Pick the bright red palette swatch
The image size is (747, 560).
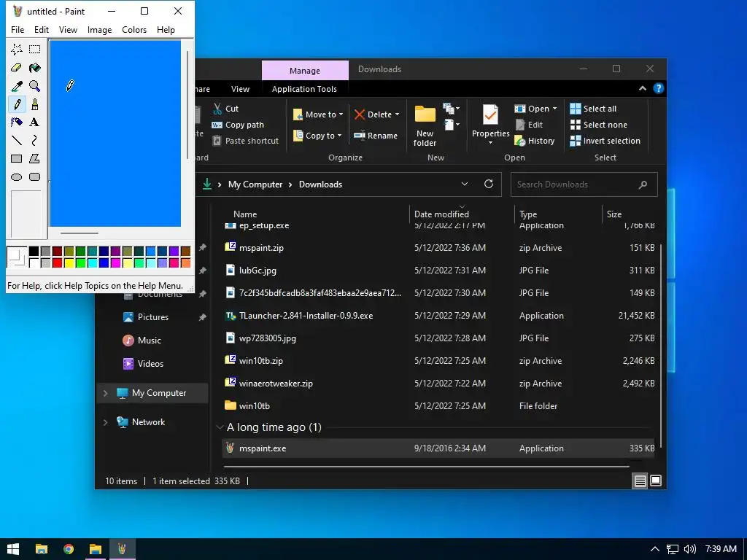57,262
